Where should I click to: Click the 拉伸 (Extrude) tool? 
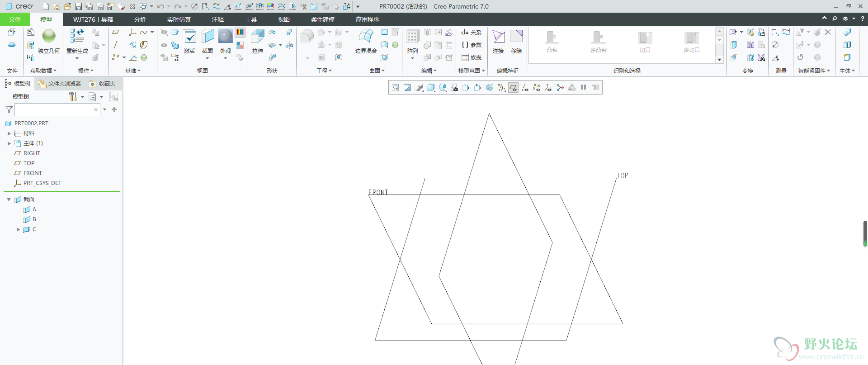click(258, 41)
